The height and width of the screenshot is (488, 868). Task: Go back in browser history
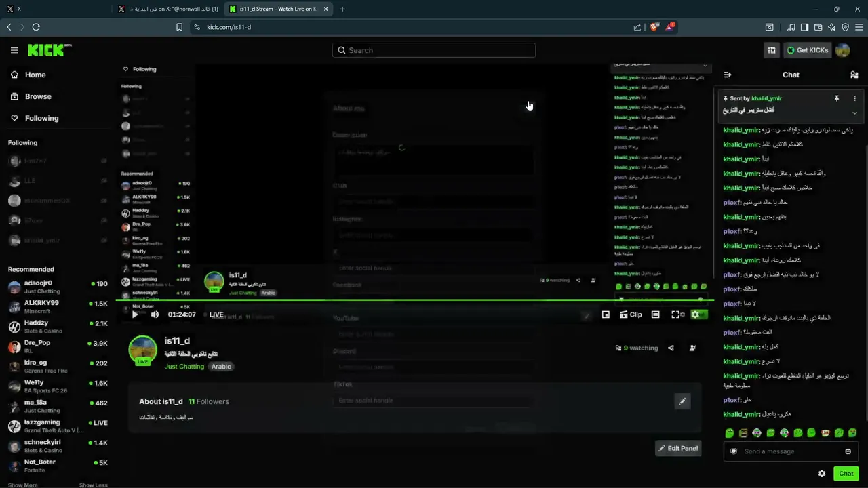(x=9, y=27)
